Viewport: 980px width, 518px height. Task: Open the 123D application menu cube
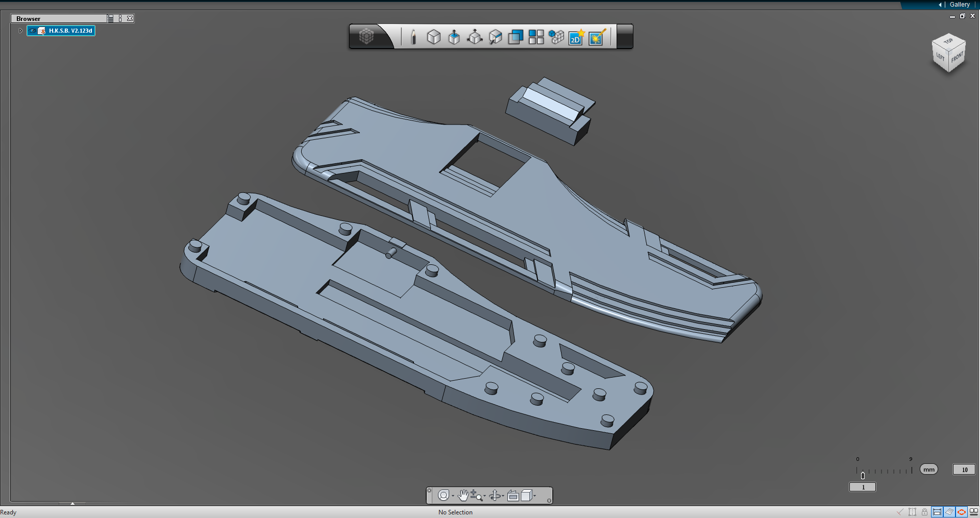366,36
